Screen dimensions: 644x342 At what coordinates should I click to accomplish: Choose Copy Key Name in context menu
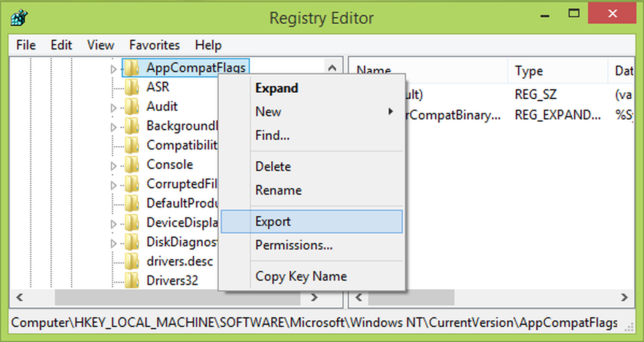pos(312,276)
